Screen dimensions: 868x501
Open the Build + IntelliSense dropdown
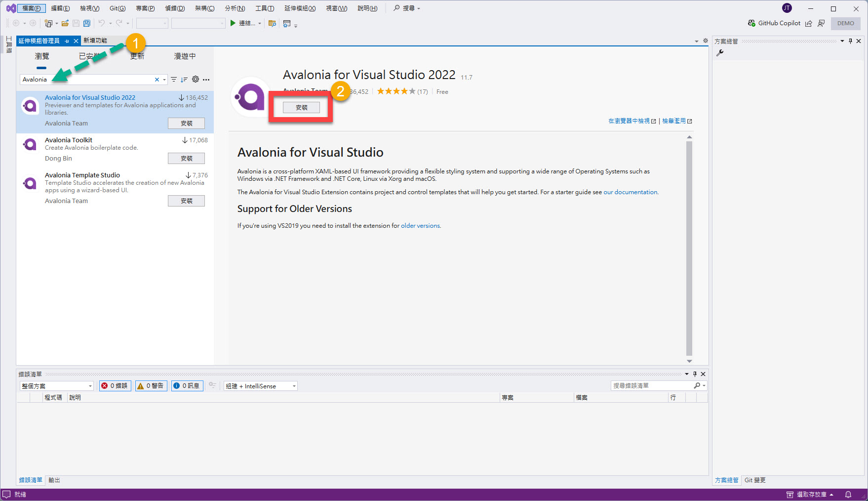point(260,386)
